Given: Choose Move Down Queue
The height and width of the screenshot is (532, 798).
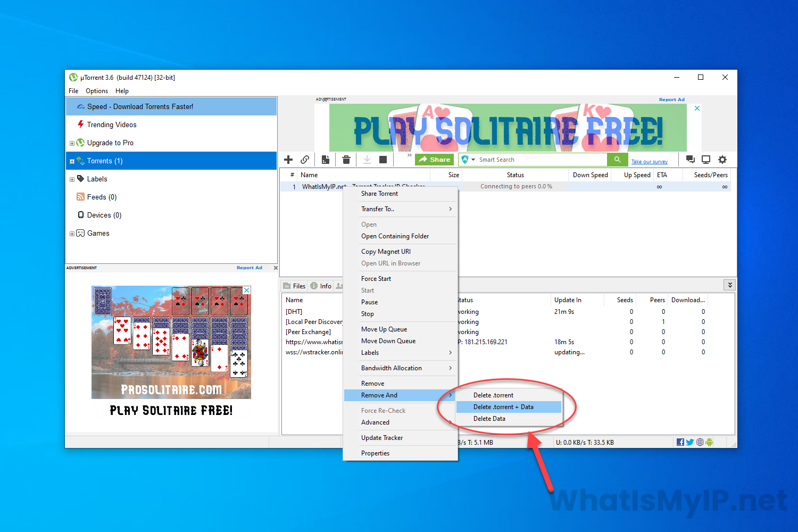Looking at the screenshot, I should [x=401, y=341].
